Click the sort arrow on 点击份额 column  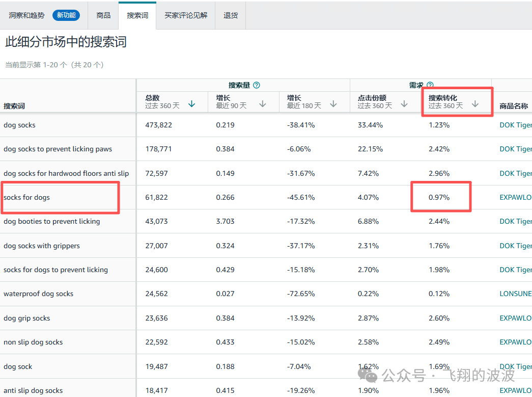pos(404,103)
